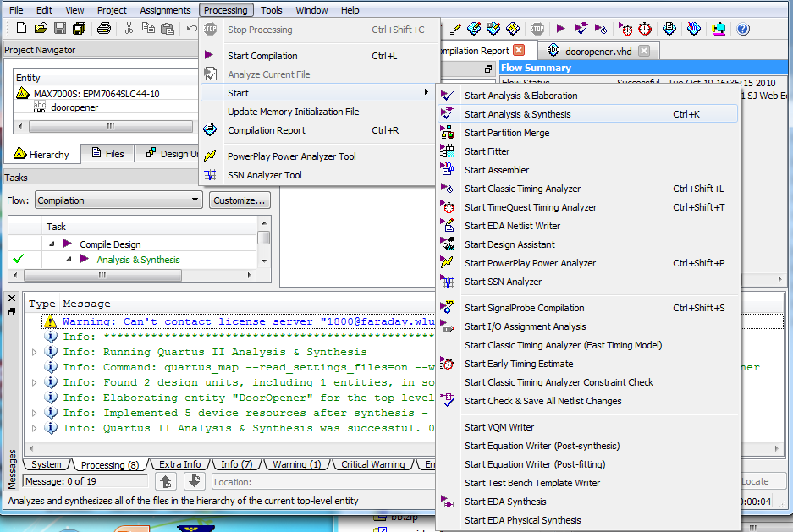Click the Start Assembler submenu icon
Image resolution: width=793 pixels, height=532 pixels.
pos(447,169)
